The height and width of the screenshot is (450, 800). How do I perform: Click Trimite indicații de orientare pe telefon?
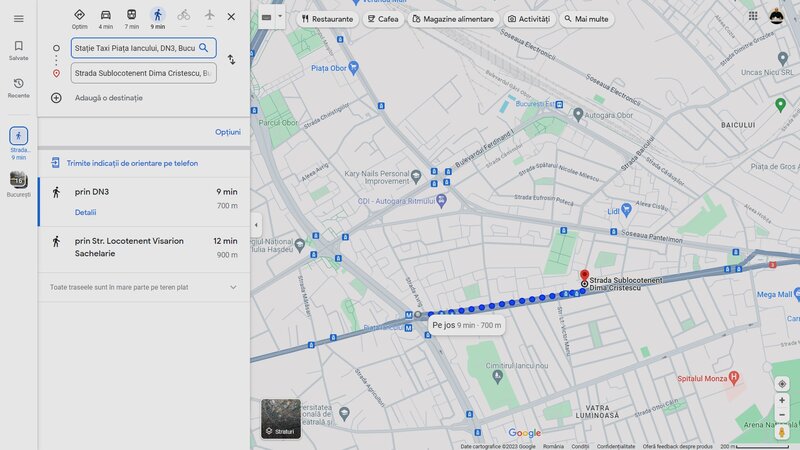click(132, 163)
